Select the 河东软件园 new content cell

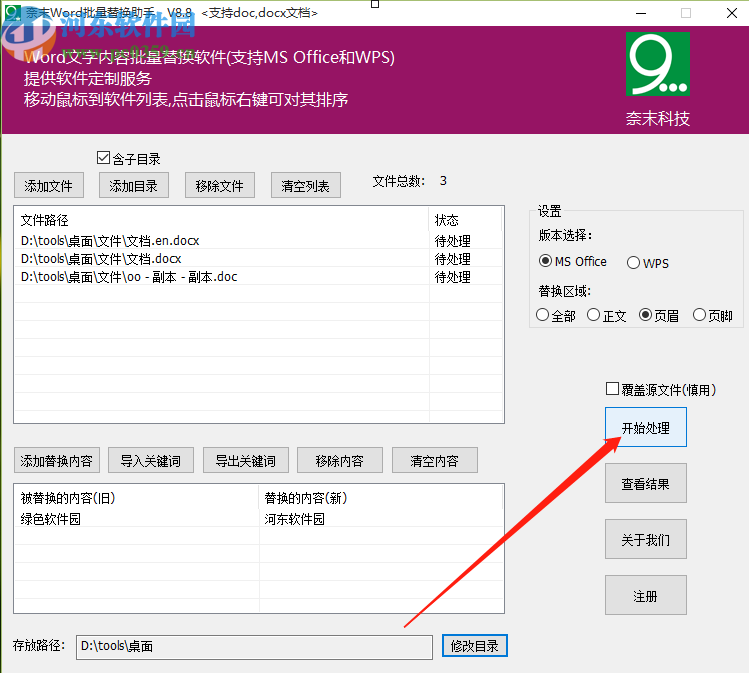pyautogui.click(x=381, y=519)
